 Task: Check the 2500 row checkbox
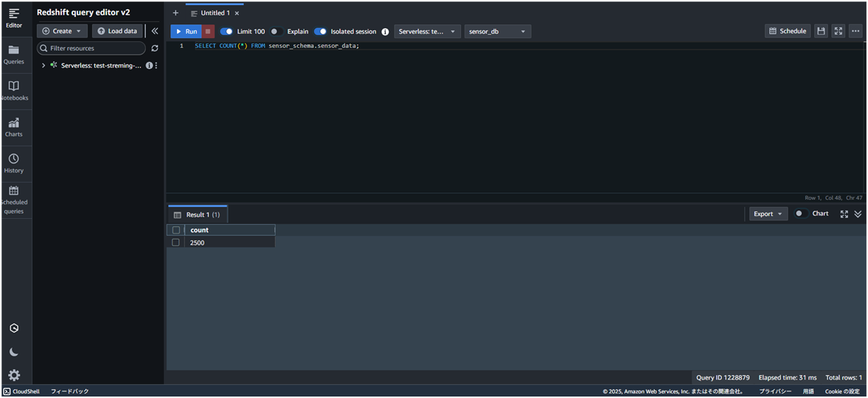176,242
